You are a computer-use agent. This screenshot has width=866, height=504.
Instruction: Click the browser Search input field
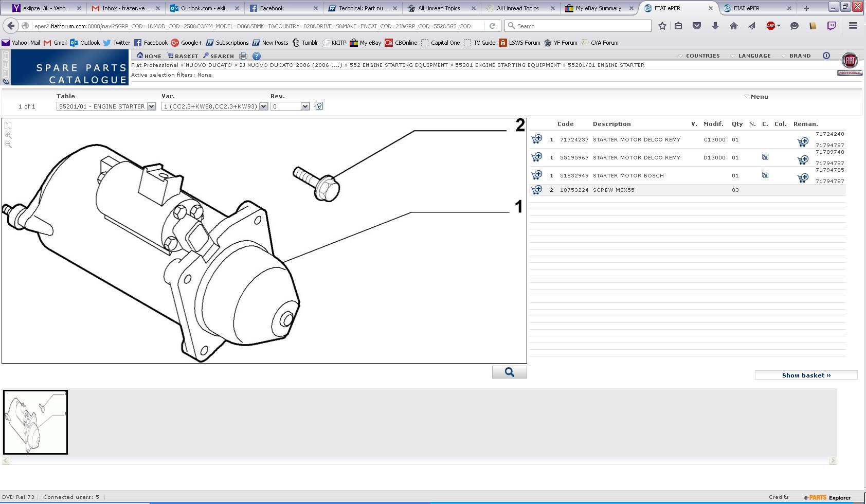[578, 26]
